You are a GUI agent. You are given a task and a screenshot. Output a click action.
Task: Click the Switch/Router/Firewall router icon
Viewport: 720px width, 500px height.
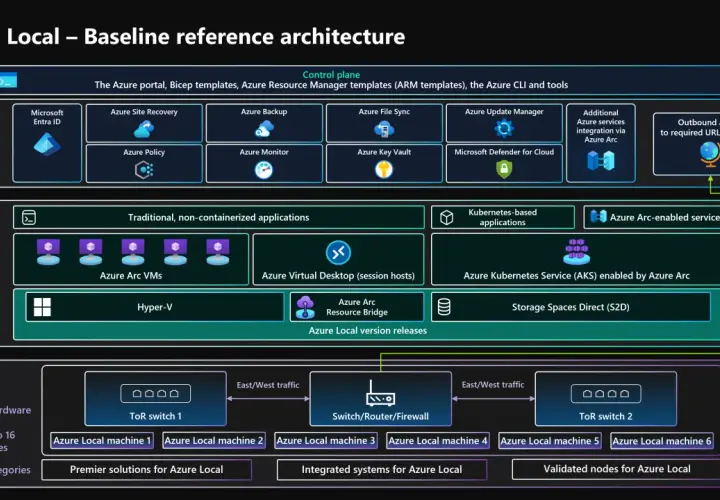pos(380,393)
